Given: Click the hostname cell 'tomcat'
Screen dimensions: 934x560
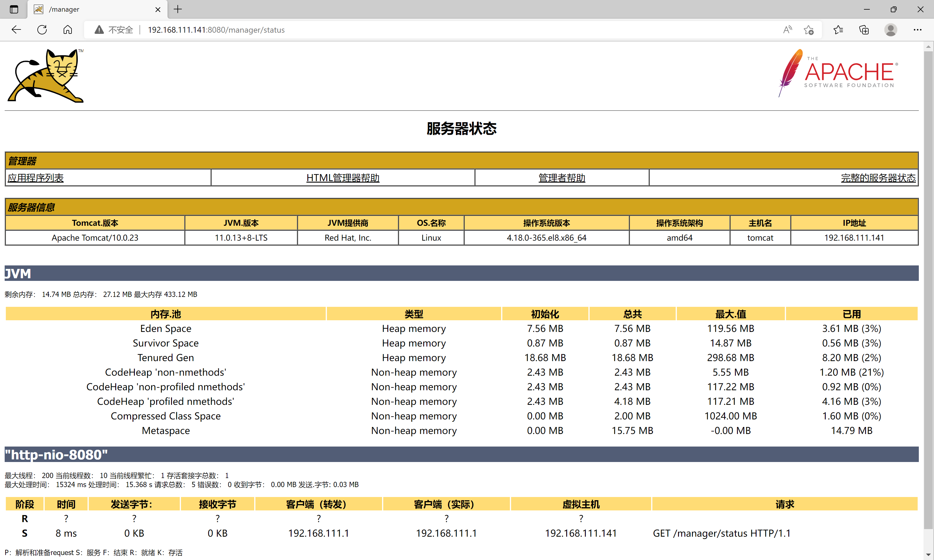Looking at the screenshot, I should point(760,238).
